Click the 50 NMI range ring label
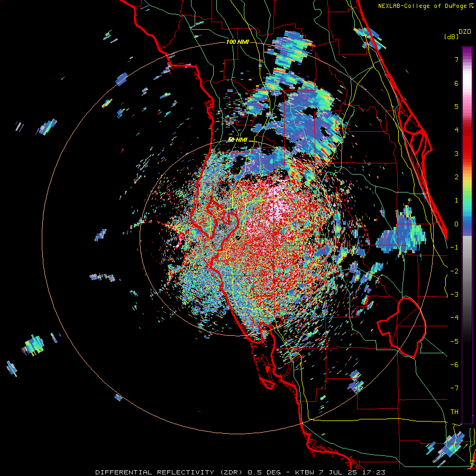This screenshot has height=476, width=476. pos(237,140)
